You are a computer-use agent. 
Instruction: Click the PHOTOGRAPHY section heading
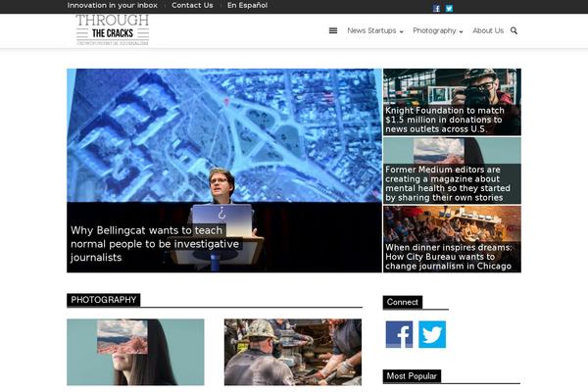click(104, 300)
